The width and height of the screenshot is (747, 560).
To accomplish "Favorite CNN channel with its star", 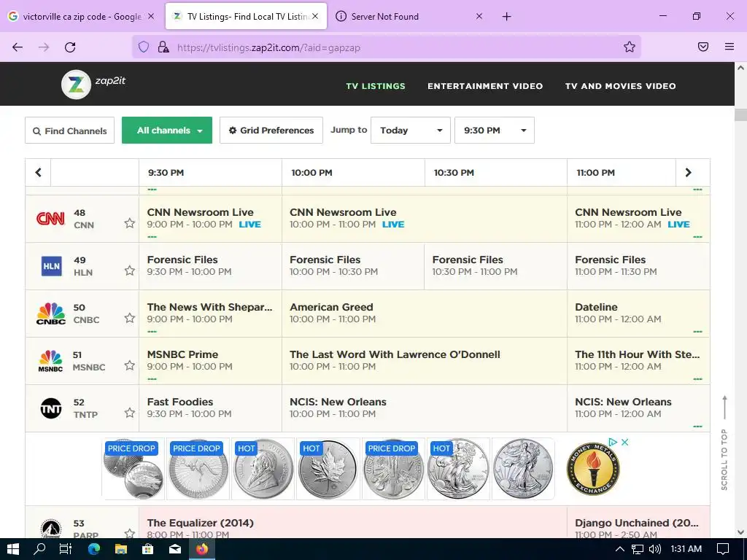I will point(130,223).
